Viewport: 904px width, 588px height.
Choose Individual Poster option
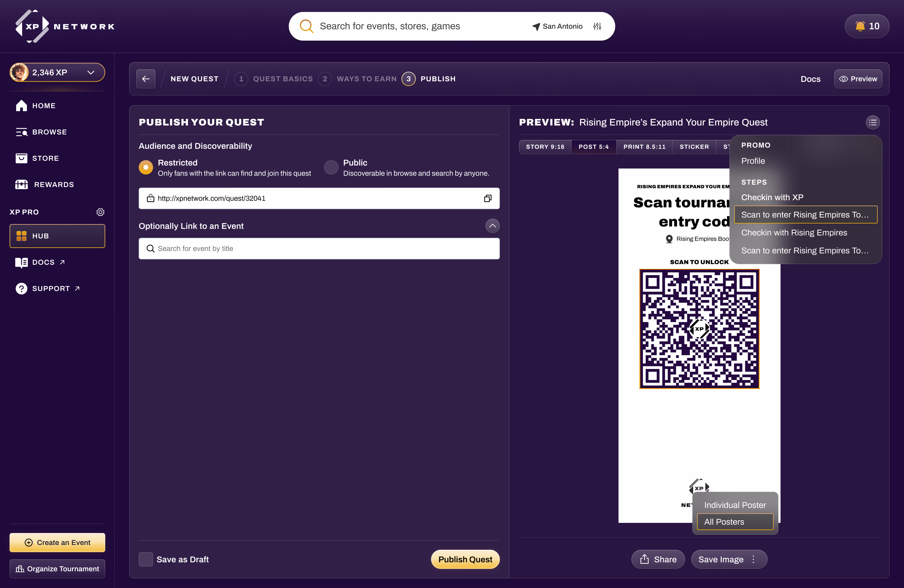click(x=735, y=505)
